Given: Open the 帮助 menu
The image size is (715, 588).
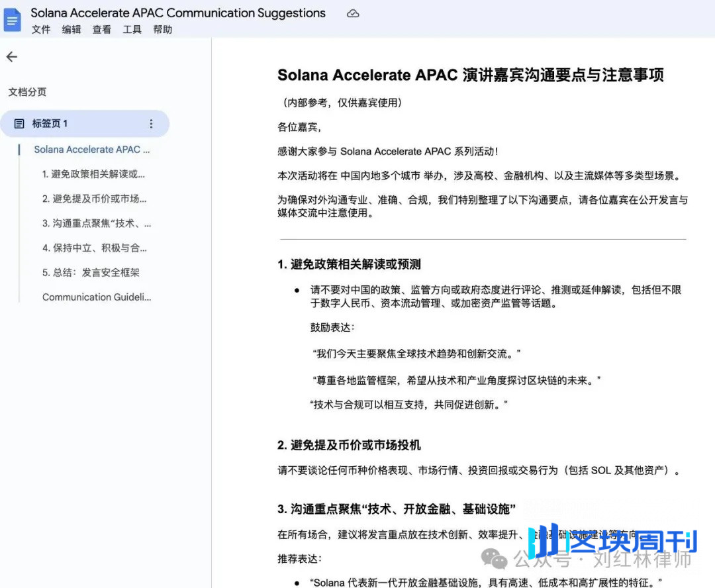Looking at the screenshot, I should coord(162,29).
